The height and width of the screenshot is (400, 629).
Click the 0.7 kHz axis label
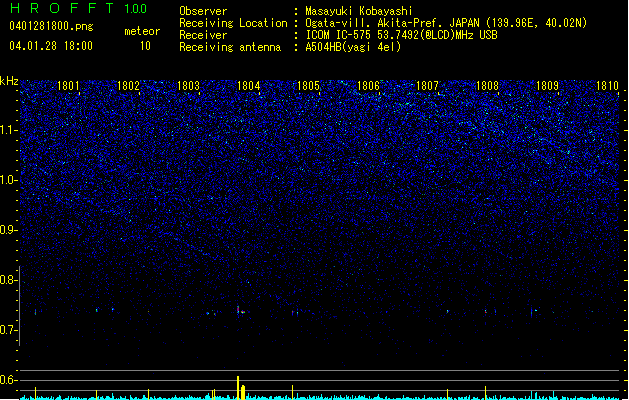[x=9, y=330]
